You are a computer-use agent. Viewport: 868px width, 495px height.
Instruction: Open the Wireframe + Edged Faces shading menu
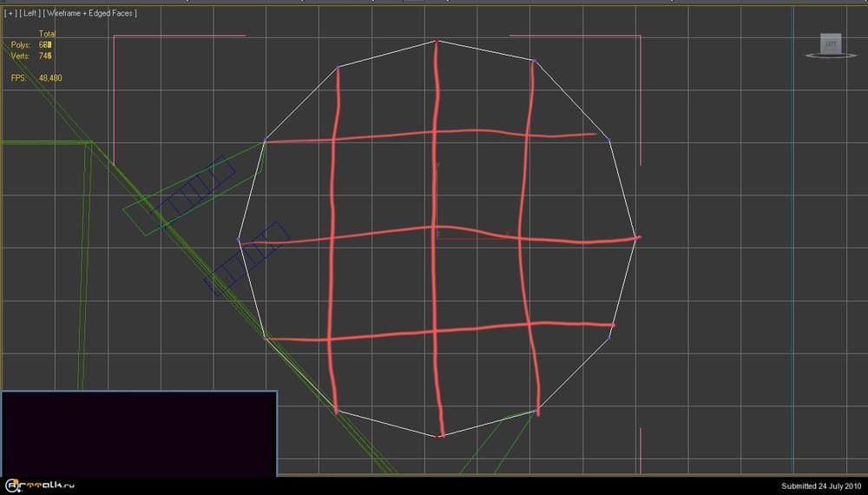pos(91,13)
